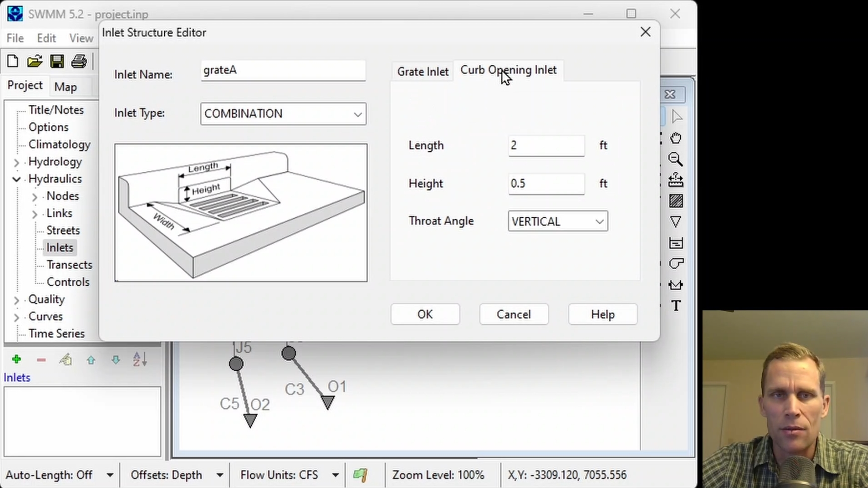Click the Save project disk icon

point(57,61)
